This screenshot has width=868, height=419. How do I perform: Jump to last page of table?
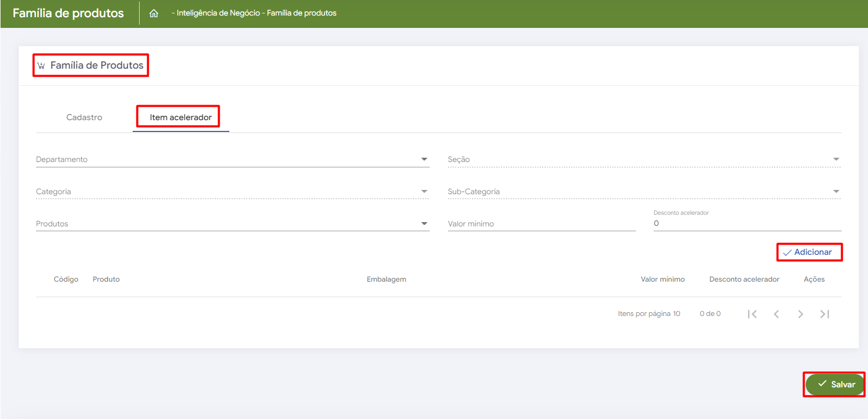(x=824, y=314)
